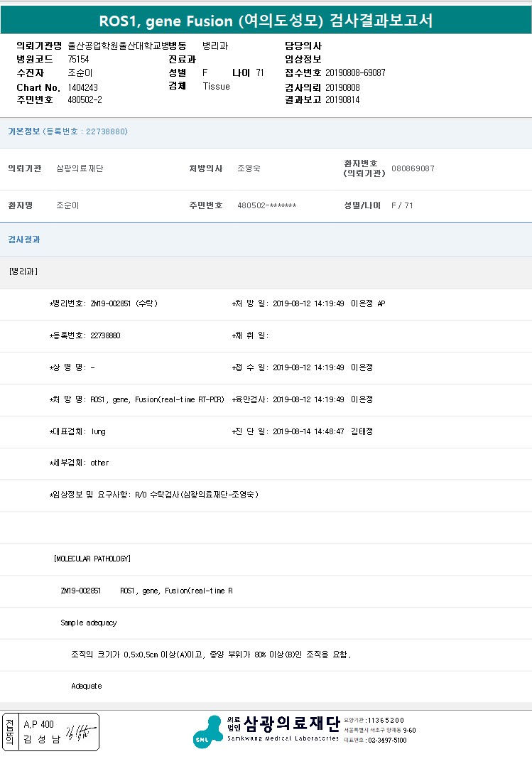Select the 기본정보 section header
The image size is (532, 759).
coord(23,131)
